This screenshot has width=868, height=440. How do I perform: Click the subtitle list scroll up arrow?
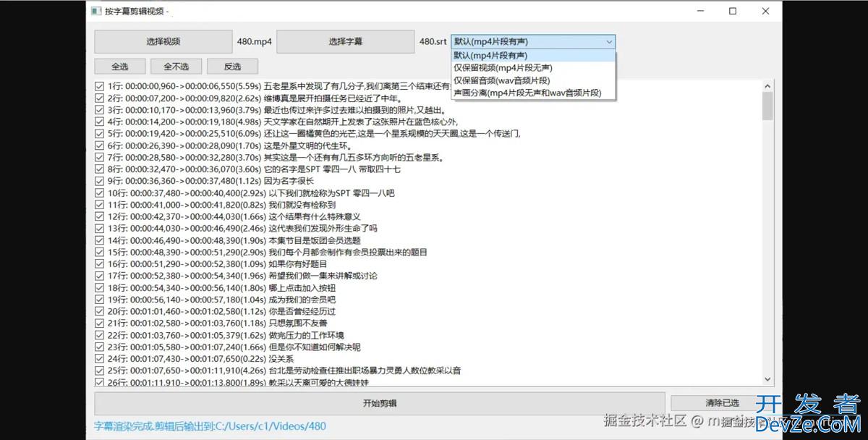pyautogui.click(x=767, y=86)
